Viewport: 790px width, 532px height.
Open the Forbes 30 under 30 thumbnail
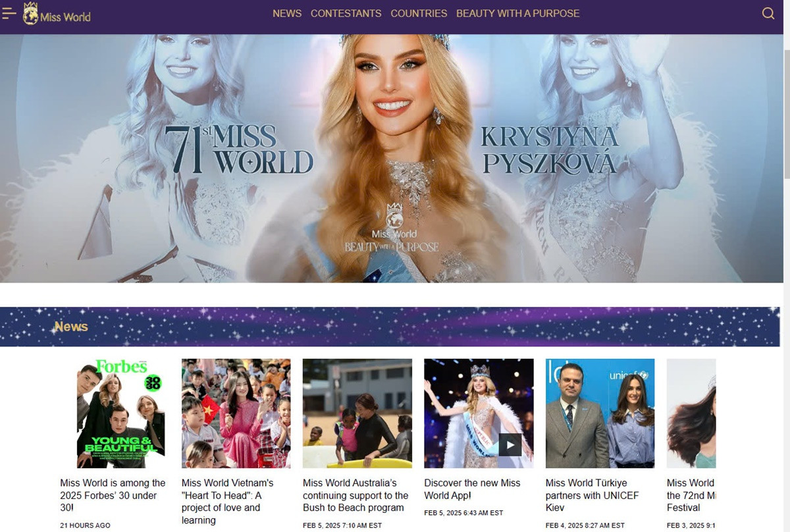coord(120,413)
